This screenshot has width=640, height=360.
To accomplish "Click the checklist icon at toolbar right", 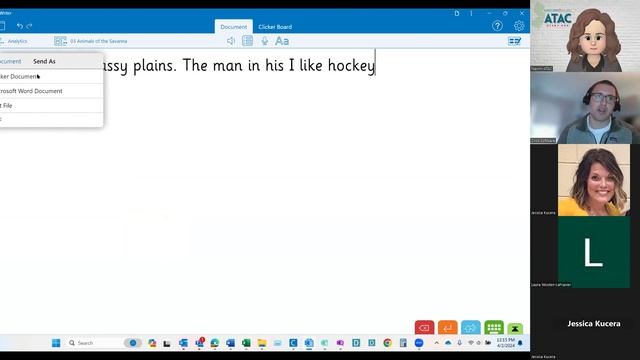I will [x=514, y=41].
